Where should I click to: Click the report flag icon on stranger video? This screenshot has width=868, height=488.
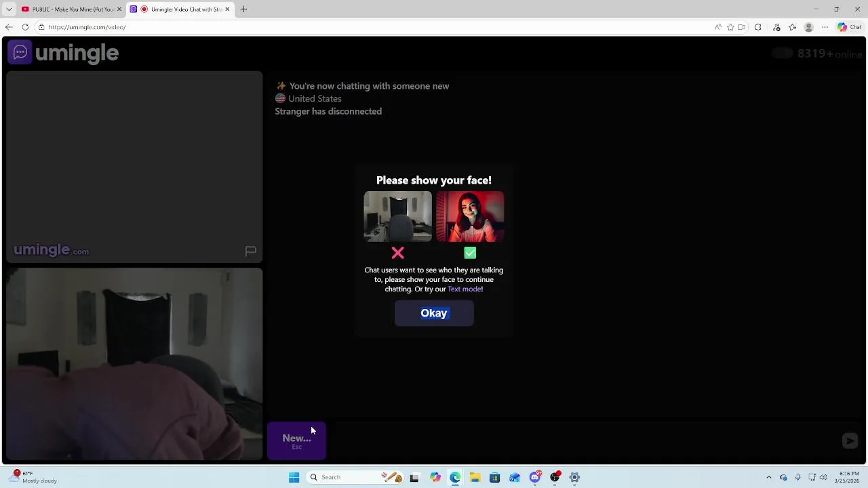tap(250, 251)
